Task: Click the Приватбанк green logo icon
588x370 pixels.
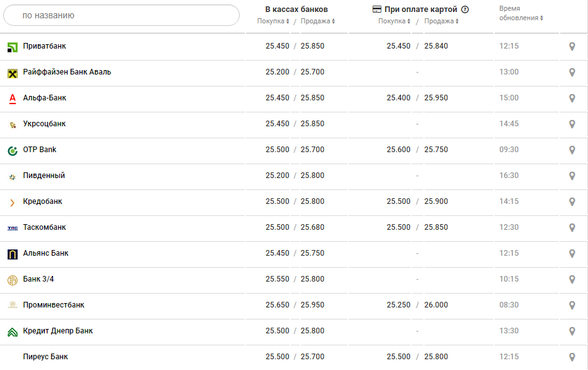Action: click(12, 47)
